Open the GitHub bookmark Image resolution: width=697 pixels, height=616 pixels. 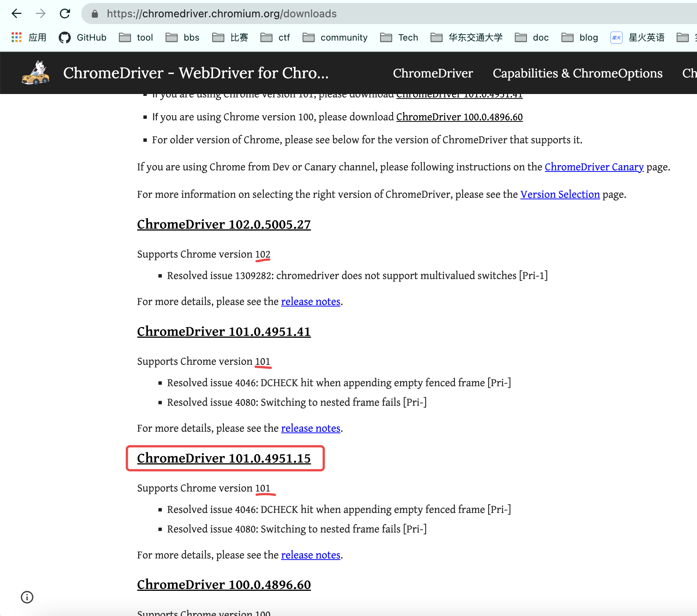(x=82, y=37)
